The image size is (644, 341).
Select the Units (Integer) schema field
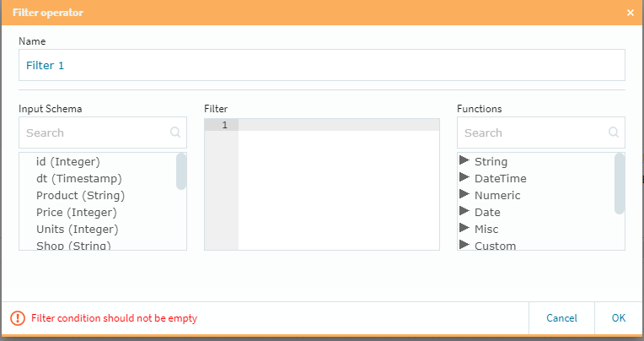(78, 229)
